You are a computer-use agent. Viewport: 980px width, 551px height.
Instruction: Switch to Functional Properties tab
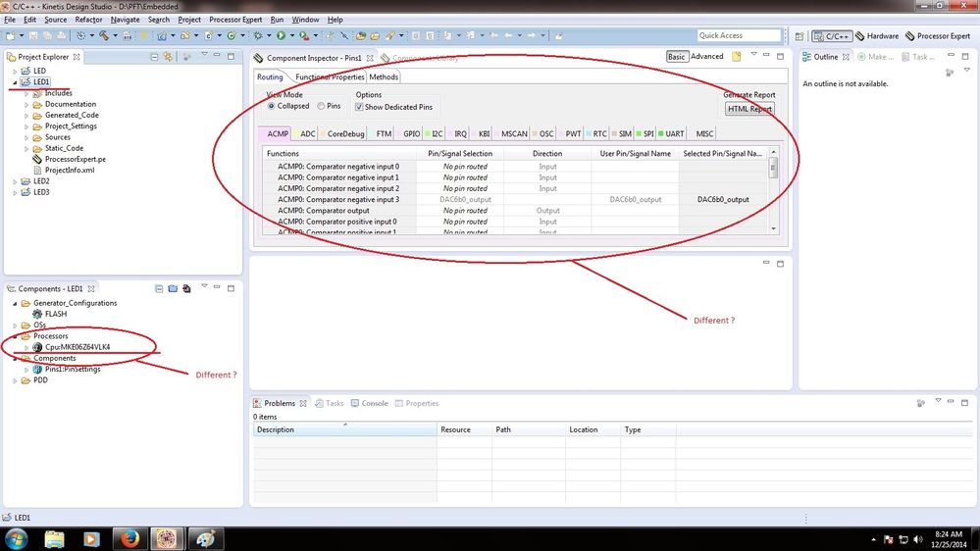coord(330,76)
